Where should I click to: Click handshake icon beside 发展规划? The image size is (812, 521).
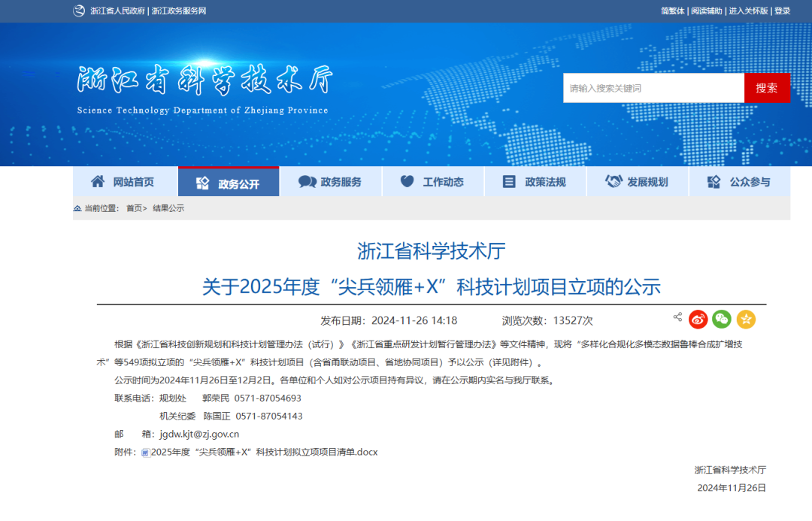(x=614, y=181)
